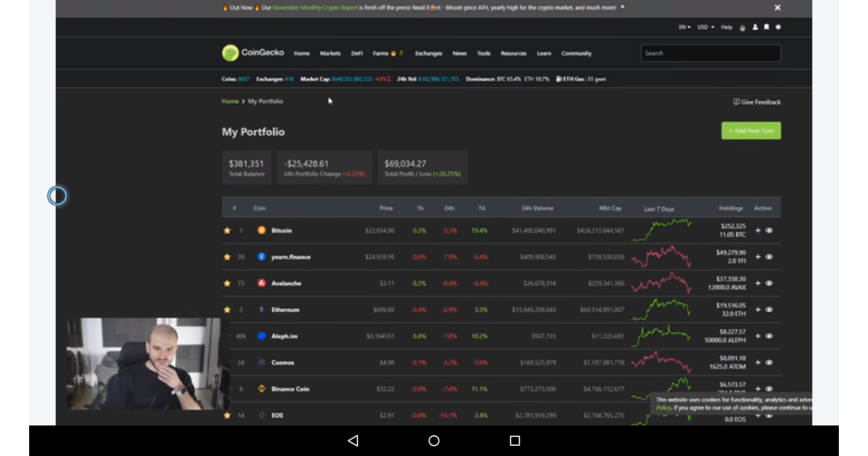Viewport: 868px width, 456px height.
Task: Sort table by 24h Volume column header
Action: tap(538, 208)
